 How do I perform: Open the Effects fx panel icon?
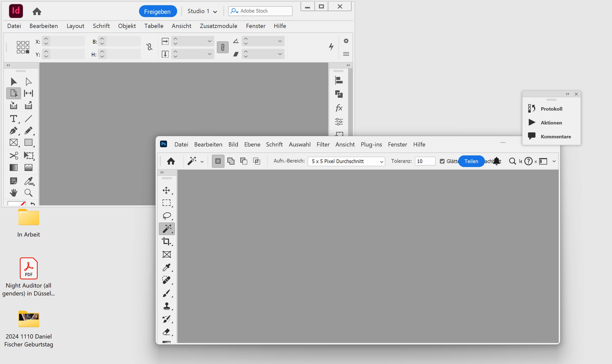[339, 108]
